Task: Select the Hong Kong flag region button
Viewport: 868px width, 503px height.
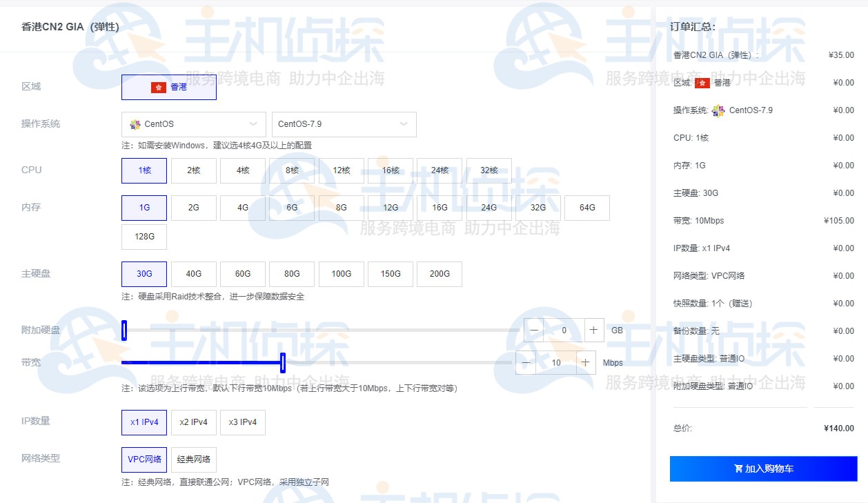Action: 169,87
